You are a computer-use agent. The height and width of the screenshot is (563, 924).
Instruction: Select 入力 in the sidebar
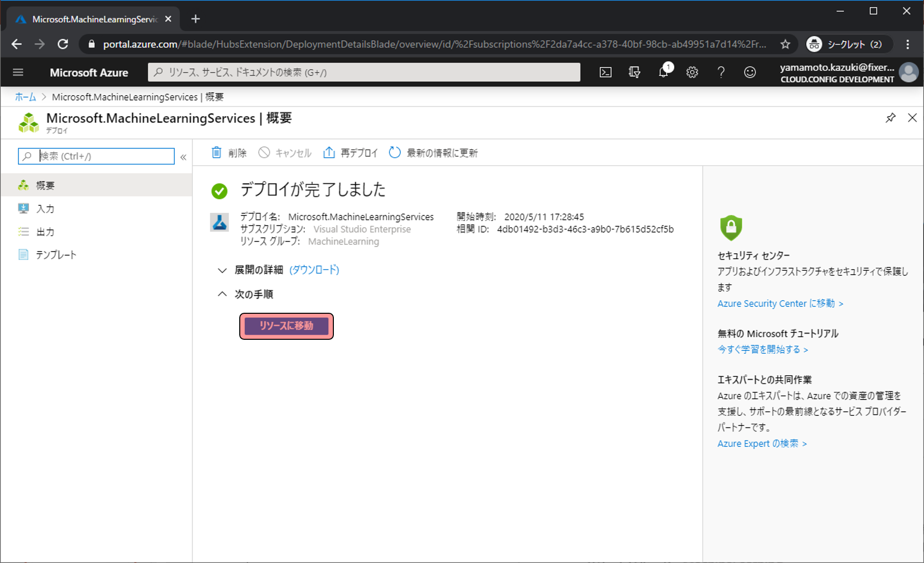pos(45,209)
